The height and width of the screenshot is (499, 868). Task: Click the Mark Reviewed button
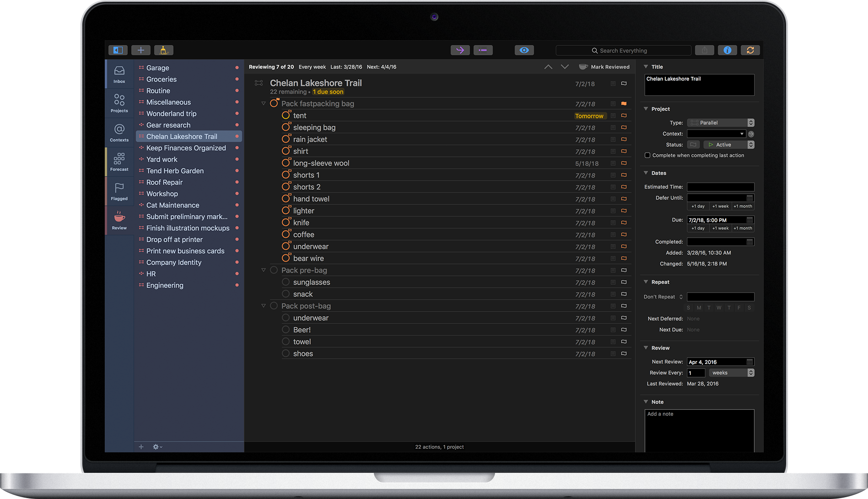(604, 66)
